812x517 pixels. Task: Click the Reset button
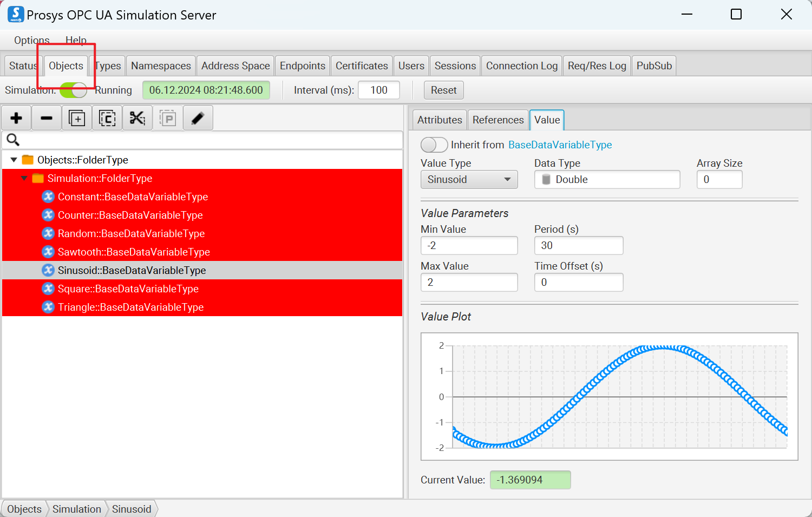[444, 90]
